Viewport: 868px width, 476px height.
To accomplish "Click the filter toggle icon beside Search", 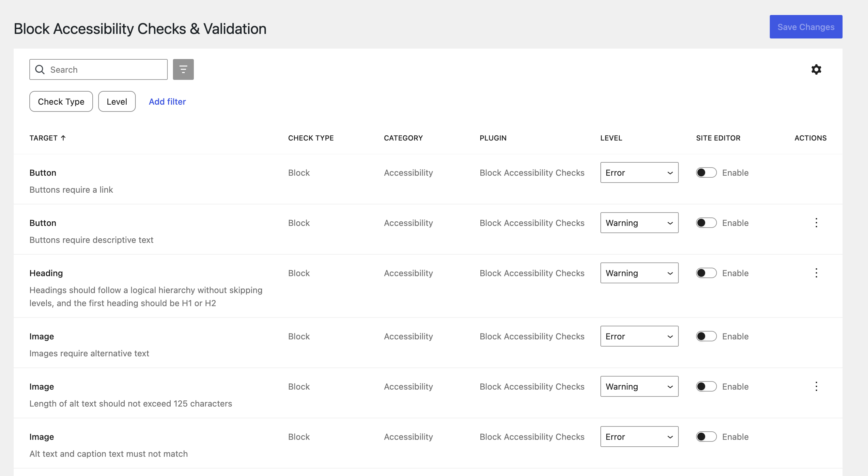I will tap(183, 69).
